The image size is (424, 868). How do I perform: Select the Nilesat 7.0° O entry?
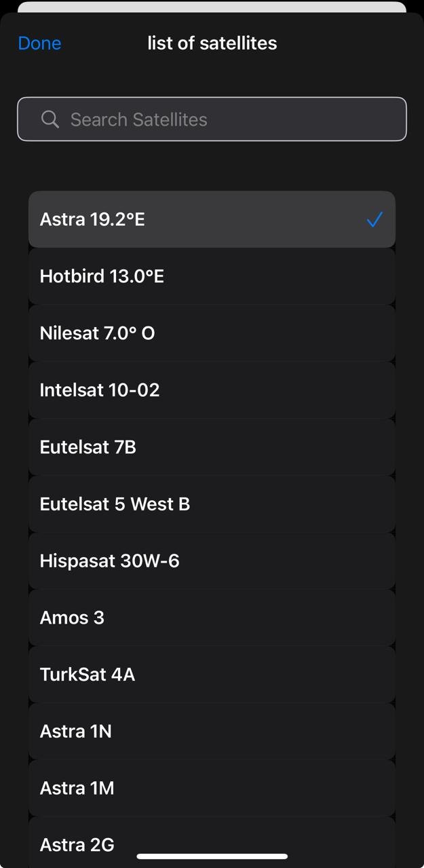[97, 333]
